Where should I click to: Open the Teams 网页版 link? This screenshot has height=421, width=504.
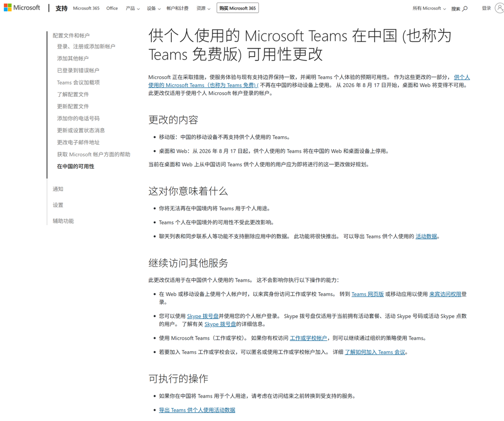[367, 294]
